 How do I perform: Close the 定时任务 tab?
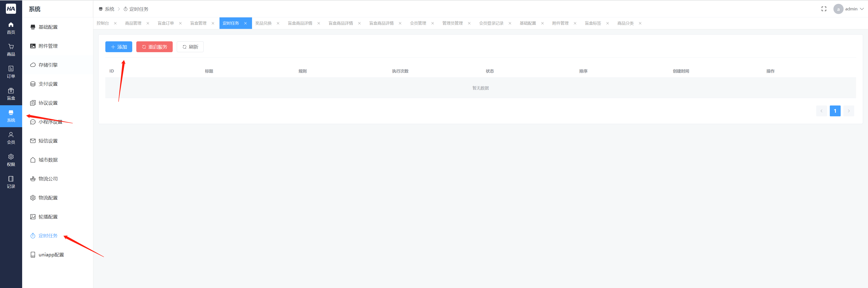pyautogui.click(x=245, y=23)
